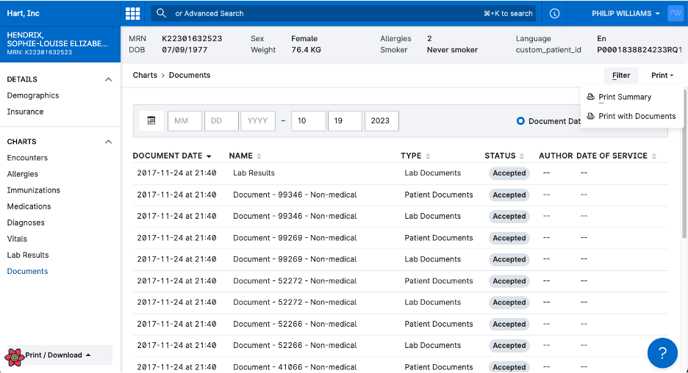The width and height of the screenshot is (688, 373).
Task: Click Allergies count 2 in header
Action: point(429,39)
